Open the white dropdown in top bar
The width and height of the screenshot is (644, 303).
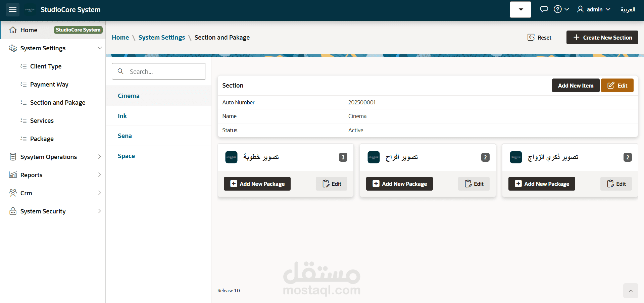[x=521, y=9]
